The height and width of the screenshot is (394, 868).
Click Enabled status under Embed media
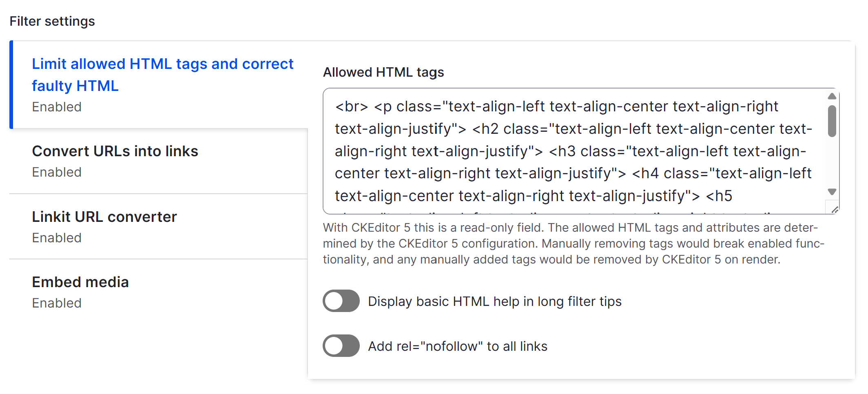[x=57, y=303]
